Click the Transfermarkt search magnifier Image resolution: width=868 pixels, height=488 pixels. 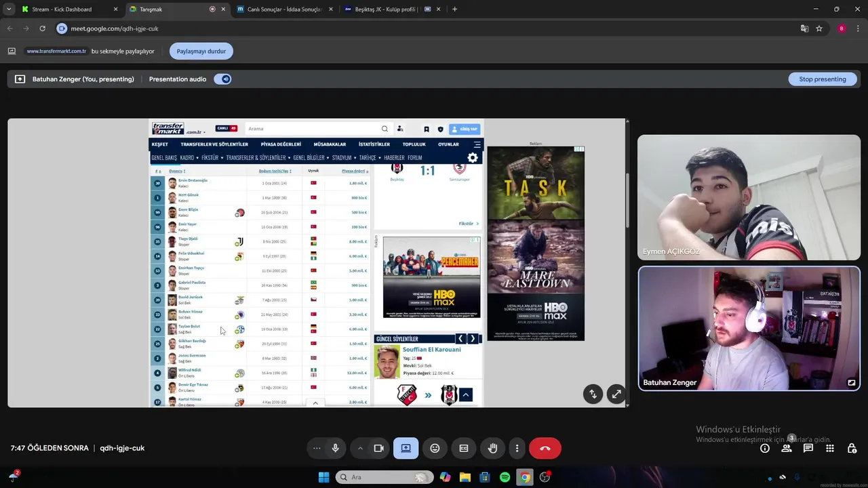[384, 129]
